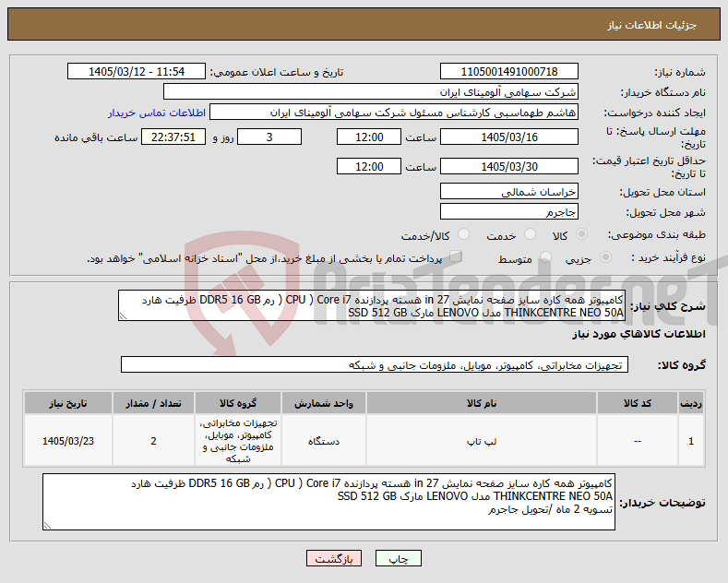Click the دستگاه unit cell
This screenshot has height=583, width=728.
coord(324,441)
